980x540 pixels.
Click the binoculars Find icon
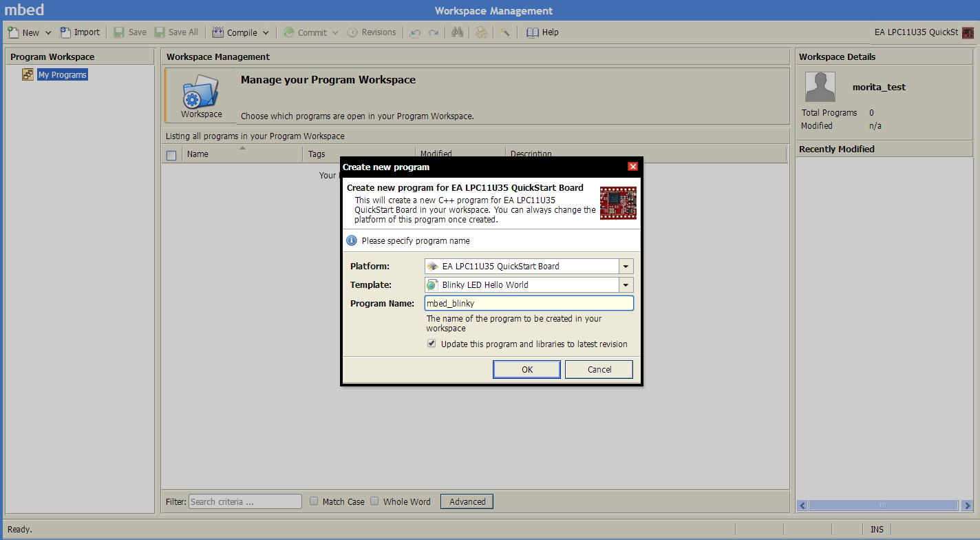[x=457, y=32]
